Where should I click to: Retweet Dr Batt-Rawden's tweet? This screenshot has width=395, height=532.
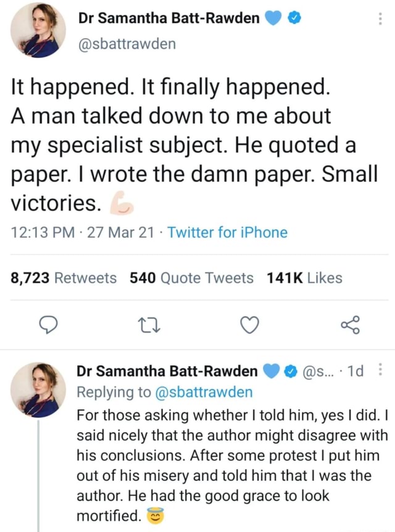[x=148, y=325]
